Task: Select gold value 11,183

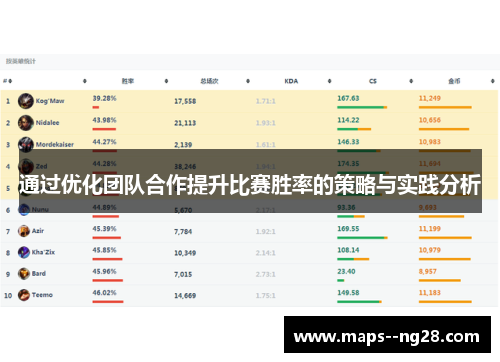Action: 430,293
